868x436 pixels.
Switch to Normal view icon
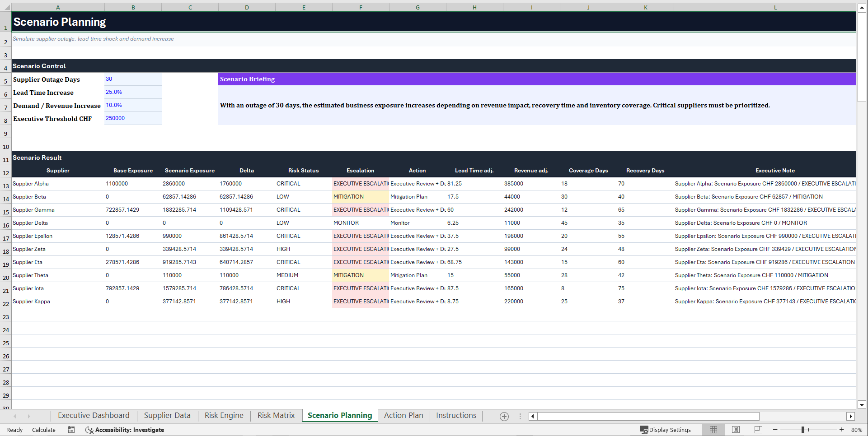(x=713, y=430)
